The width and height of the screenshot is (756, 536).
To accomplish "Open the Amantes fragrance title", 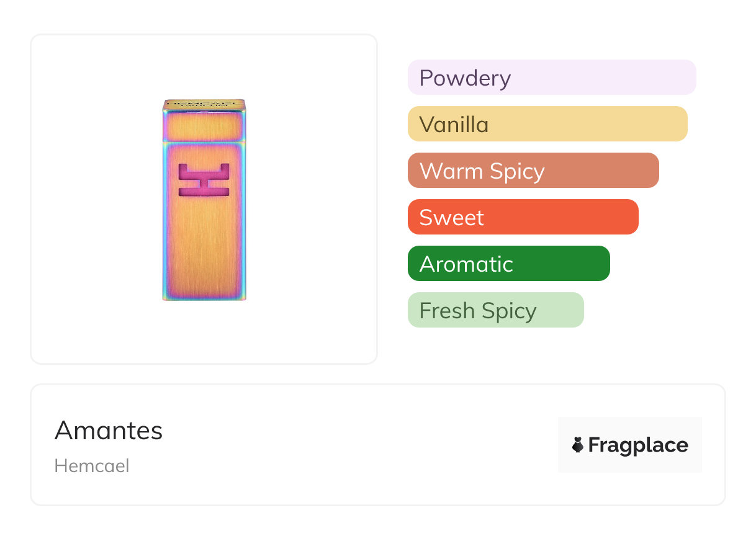I will point(109,431).
